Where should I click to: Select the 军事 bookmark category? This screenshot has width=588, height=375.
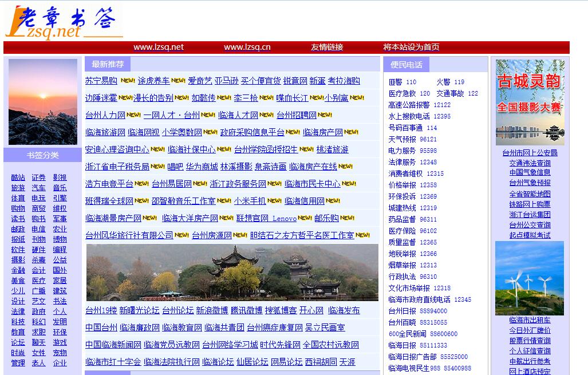click(x=60, y=219)
